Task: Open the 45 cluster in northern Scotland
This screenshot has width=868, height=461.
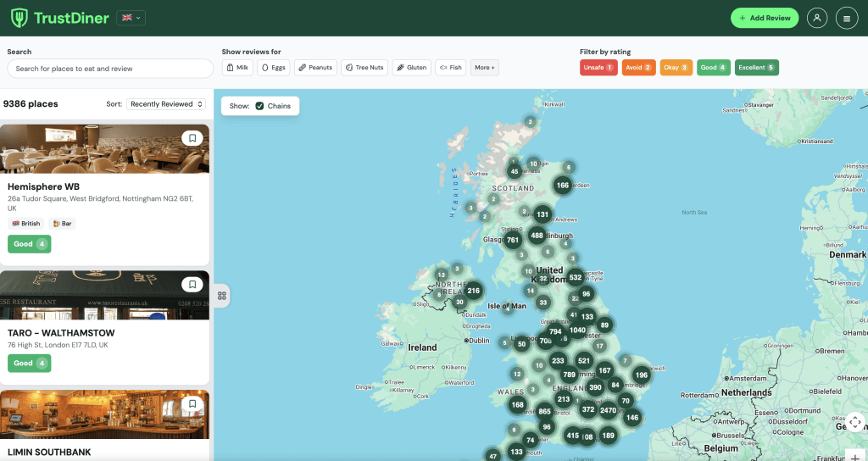Action: [x=515, y=171]
